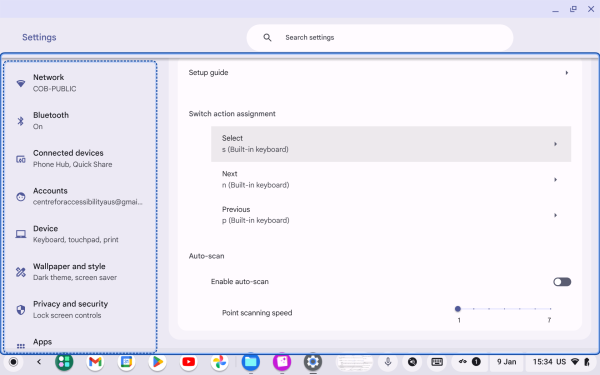
Task: Click the COB-PUBLIC network name text
Action: [x=54, y=89]
